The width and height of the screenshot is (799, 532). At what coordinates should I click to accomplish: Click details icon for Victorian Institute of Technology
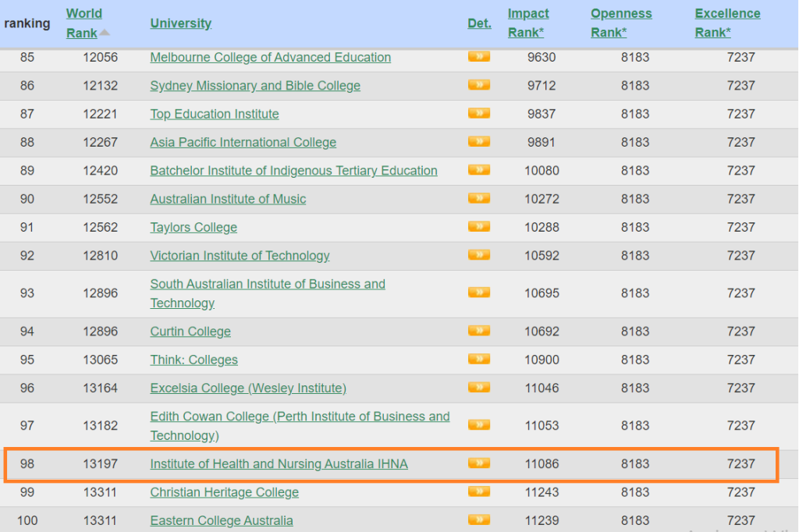[x=479, y=255]
